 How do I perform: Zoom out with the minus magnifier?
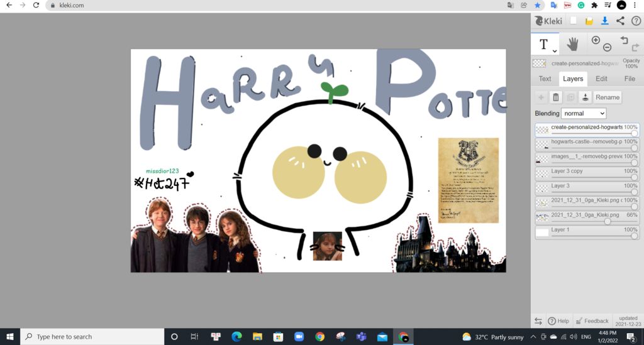click(607, 48)
